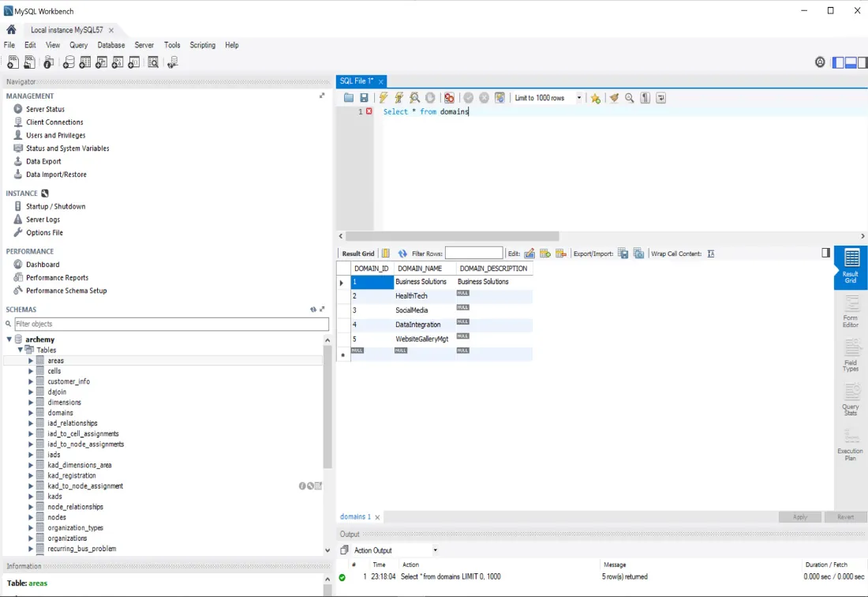The width and height of the screenshot is (868, 597).
Task: Switch to the domains 1 result tab
Action: (357, 516)
